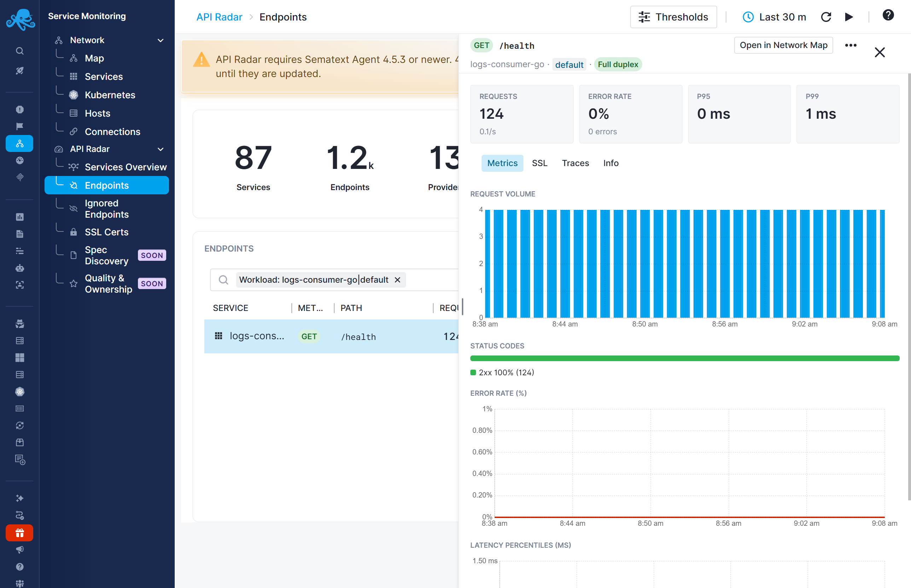Open Ignored Endpoints menu item
This screenshot has width=911, height=588.
pyautogui.click(x=106, y=209)
